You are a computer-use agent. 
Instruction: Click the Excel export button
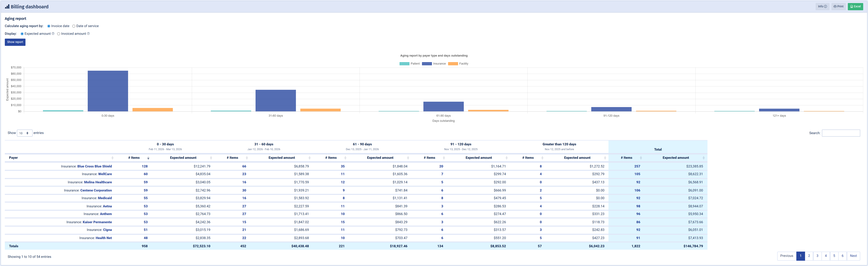pyautogui.click(x=855, y=6)
